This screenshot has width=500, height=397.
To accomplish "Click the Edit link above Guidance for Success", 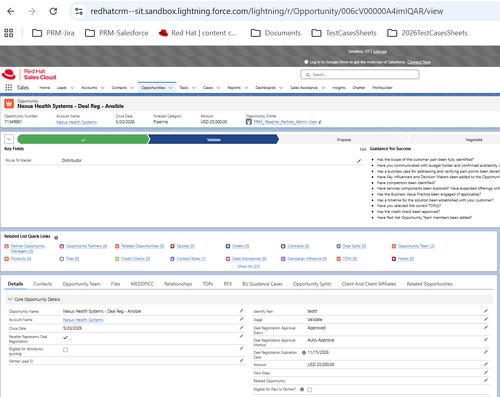I will [x=363, y=149].
